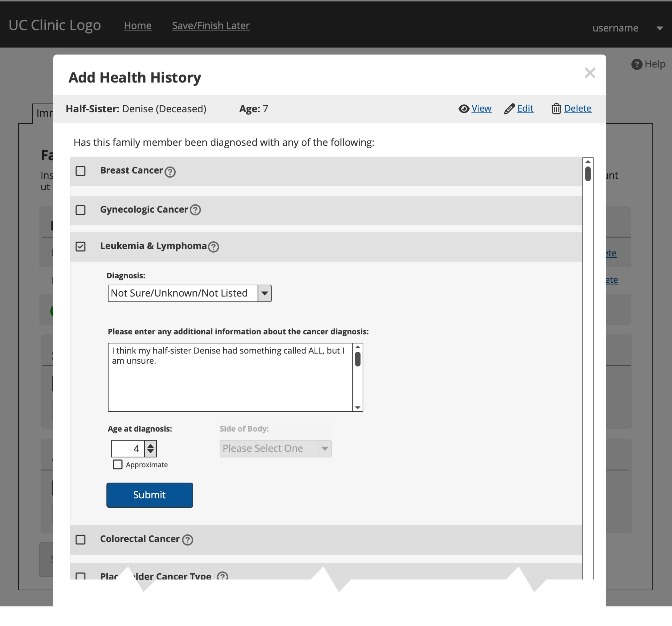Click the pencil Edit icon
Screen dimensions: 672x626
coord(509,109)
